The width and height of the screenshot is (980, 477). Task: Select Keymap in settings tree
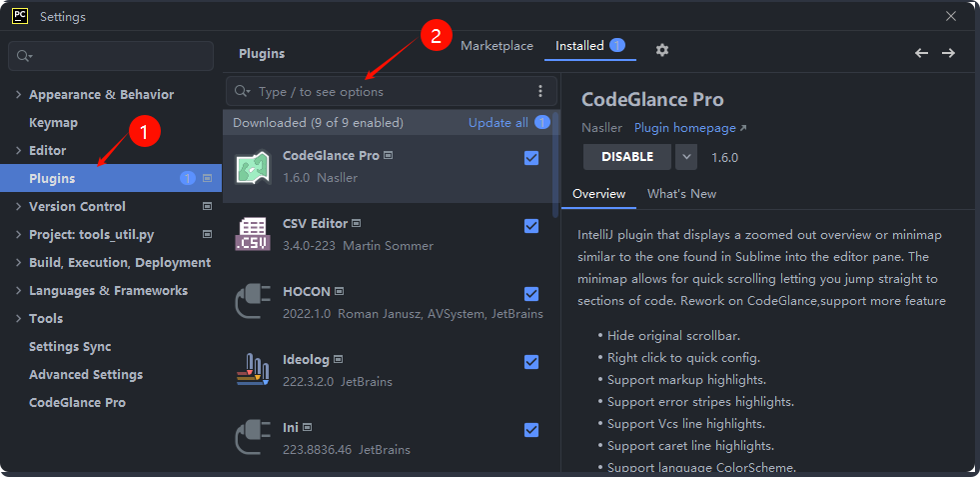54,123
